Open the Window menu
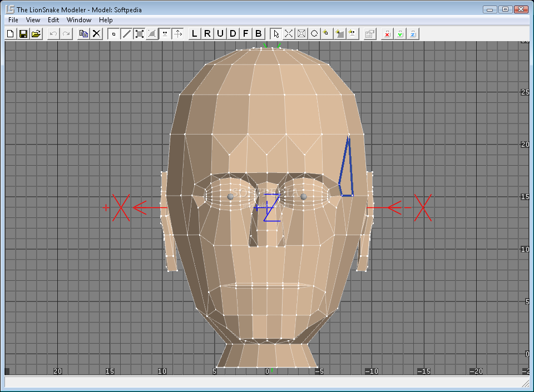The width and height of the screenshot is (534, 392). coord(78,20)
